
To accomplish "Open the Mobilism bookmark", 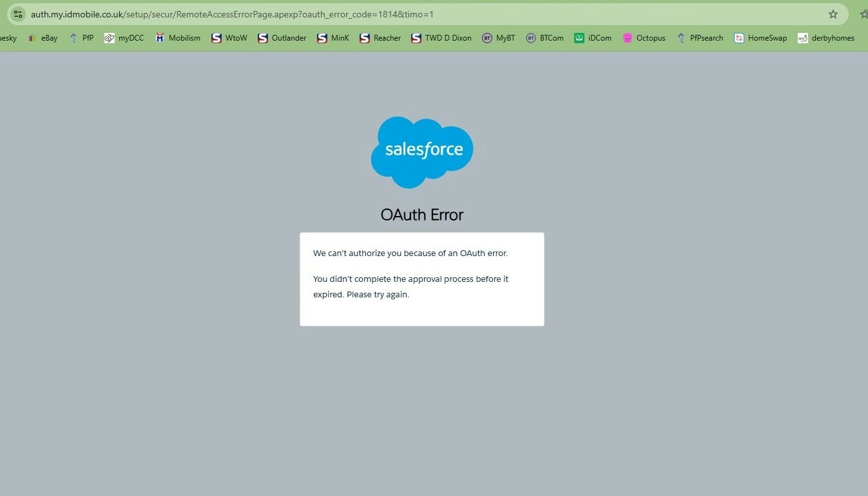I will pyautogui.click(x=178, y=38).
